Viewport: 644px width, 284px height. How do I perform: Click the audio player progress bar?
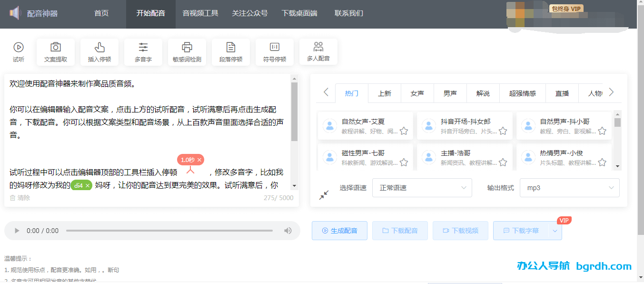coord(169,231)
